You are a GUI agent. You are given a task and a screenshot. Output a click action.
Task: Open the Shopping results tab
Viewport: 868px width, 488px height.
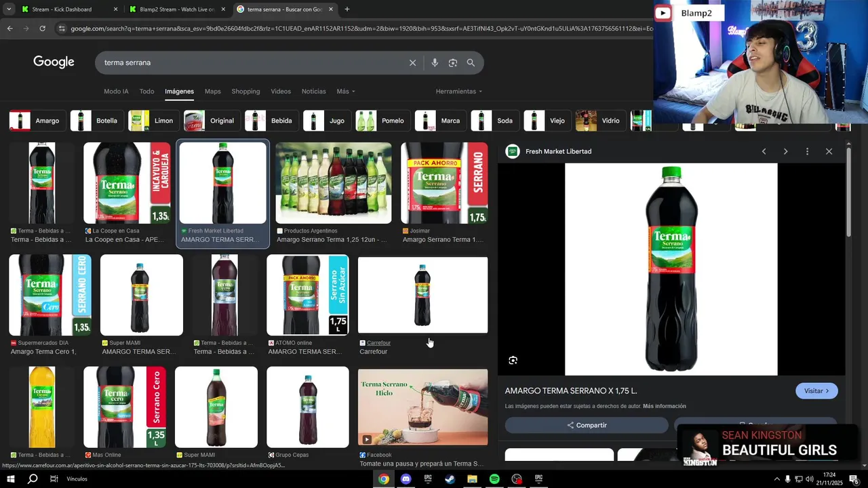point(245,91)
